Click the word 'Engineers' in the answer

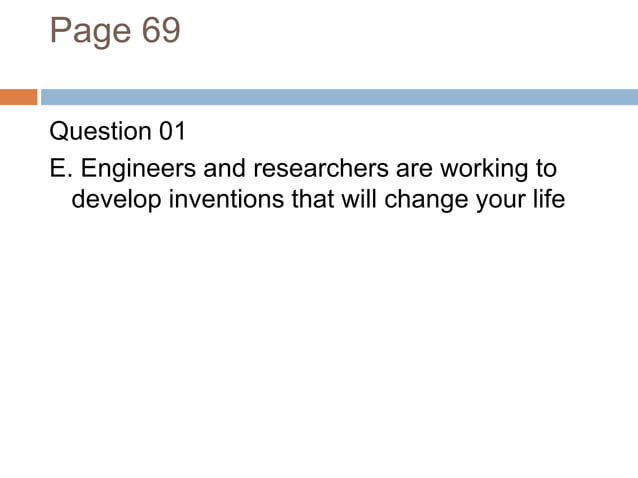point(138,169)
